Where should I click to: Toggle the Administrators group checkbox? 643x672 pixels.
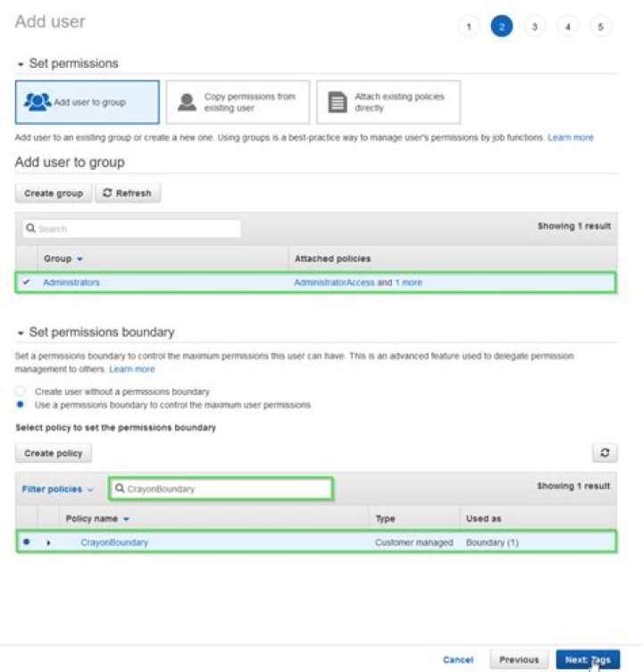(25, 282)
